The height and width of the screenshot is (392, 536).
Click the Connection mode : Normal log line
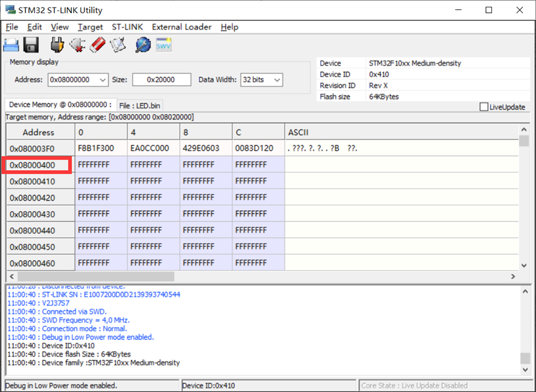pyautogui.click(x=68, y=329)
